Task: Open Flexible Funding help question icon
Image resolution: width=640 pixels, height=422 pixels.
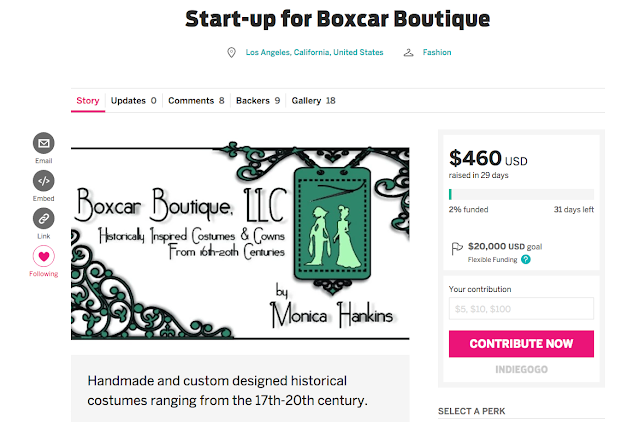Action: (525, 259)
